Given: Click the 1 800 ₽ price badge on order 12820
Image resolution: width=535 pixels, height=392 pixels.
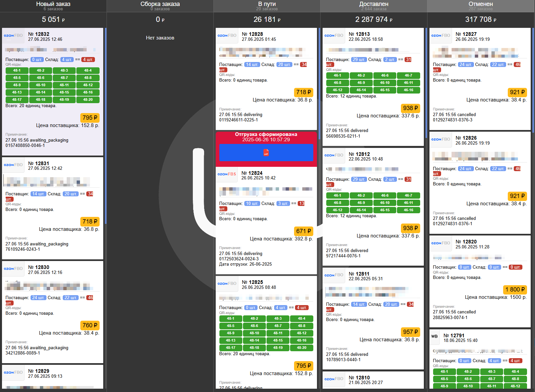Looking at the screenshot, I should coord(515,290).
